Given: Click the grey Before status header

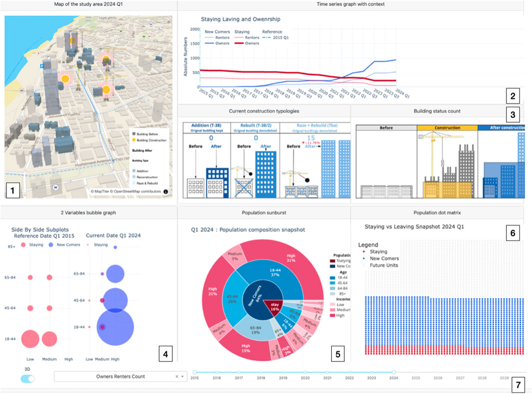Looking at the screenshot, I should [x=387, y=127].
